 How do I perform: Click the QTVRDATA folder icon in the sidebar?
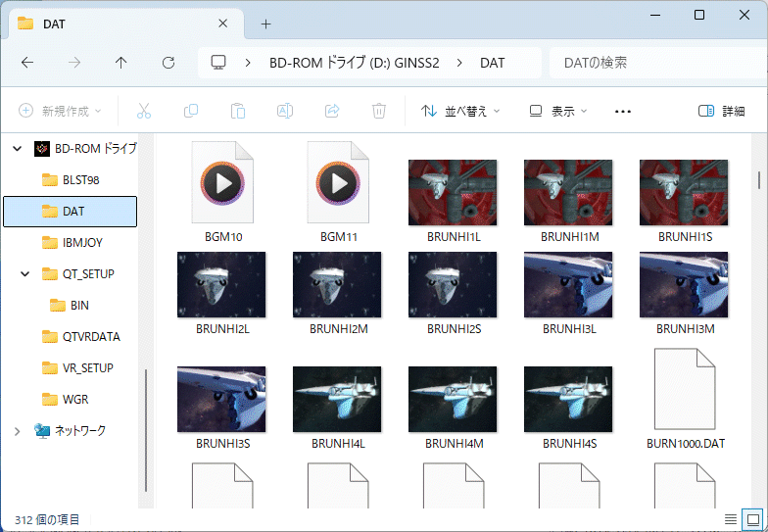coord(49,337)
